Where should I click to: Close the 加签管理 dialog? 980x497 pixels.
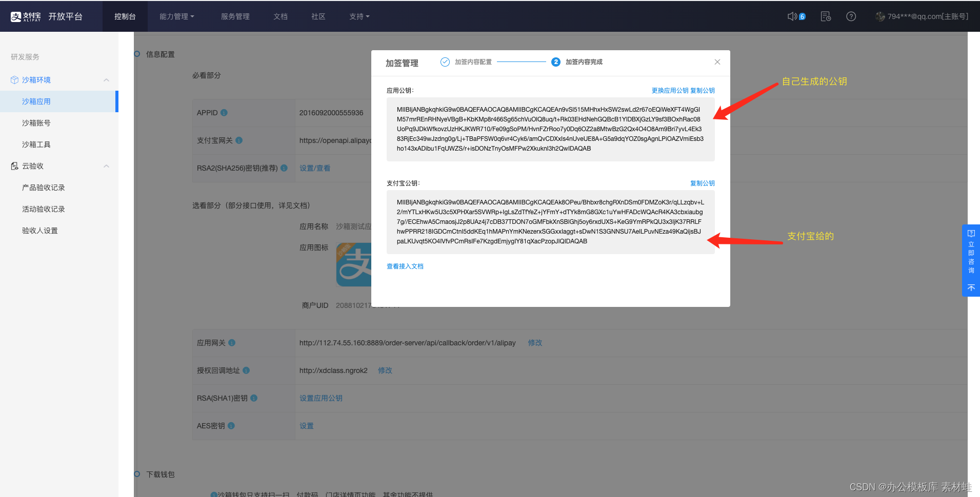(717, 62)
